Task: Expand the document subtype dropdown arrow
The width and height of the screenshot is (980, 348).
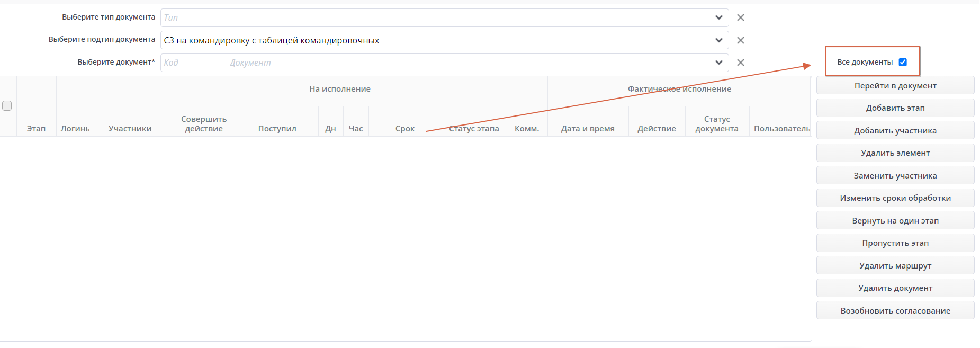Action: point(719,40)
